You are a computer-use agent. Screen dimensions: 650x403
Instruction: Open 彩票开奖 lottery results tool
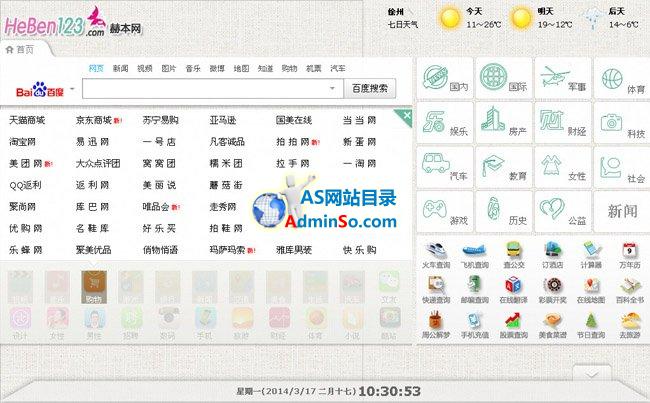pos(553,290)
